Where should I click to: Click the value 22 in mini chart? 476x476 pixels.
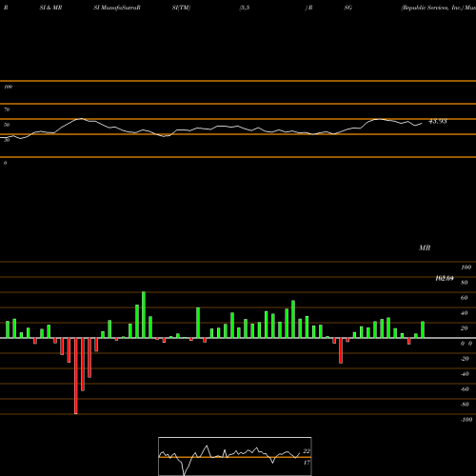[x=307, y=451]
